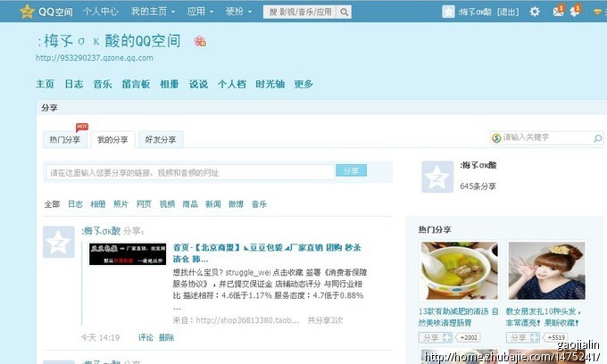607x364 pixels.
Task: Filter shares by 日志 category
Action: (75, 203)
